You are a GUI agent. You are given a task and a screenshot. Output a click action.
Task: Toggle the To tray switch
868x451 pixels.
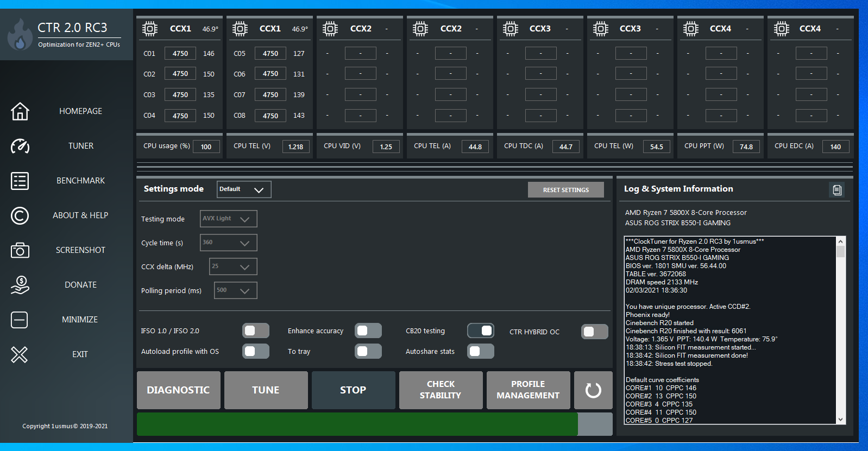click(368, 351)
